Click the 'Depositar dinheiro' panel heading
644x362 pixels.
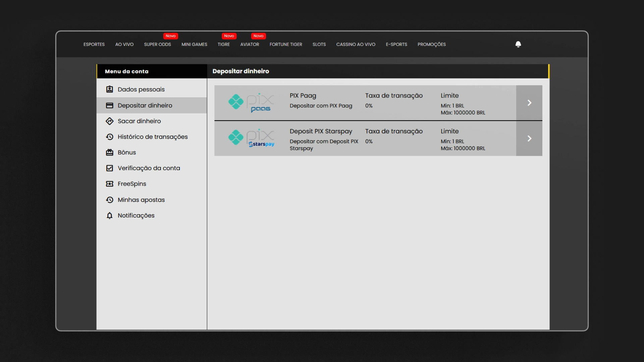tap(241, 71)
